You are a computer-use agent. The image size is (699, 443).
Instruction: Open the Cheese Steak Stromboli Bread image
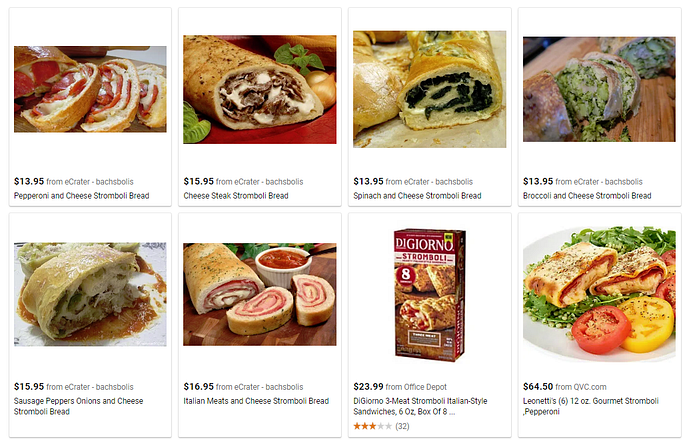point(260,90)
